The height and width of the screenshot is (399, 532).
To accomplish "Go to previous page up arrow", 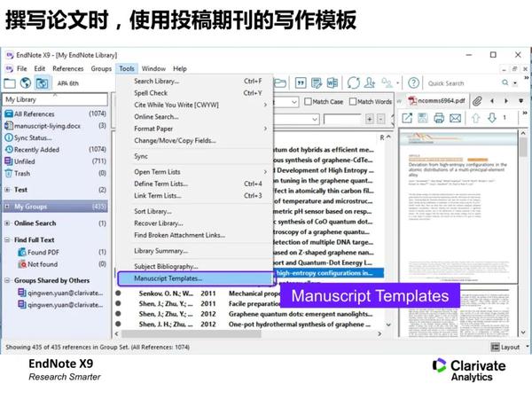I will click(475, 118).
